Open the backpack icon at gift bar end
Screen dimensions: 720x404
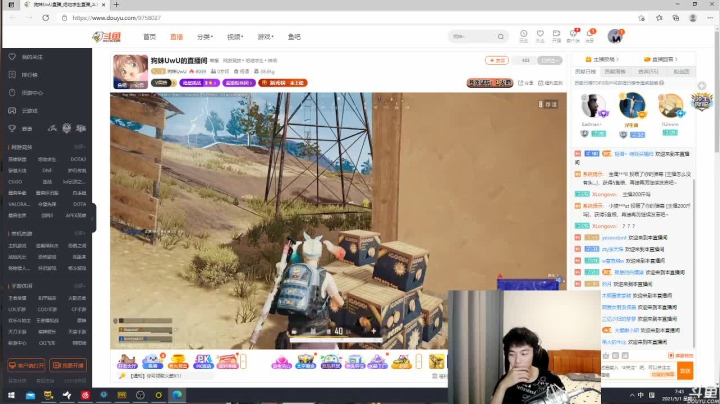[x=436, y=361]
